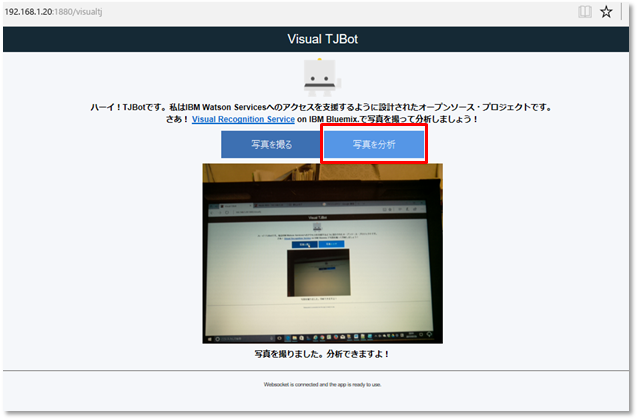Select the address bar URL 192.168.1.20:1880/visualtj

53,12
